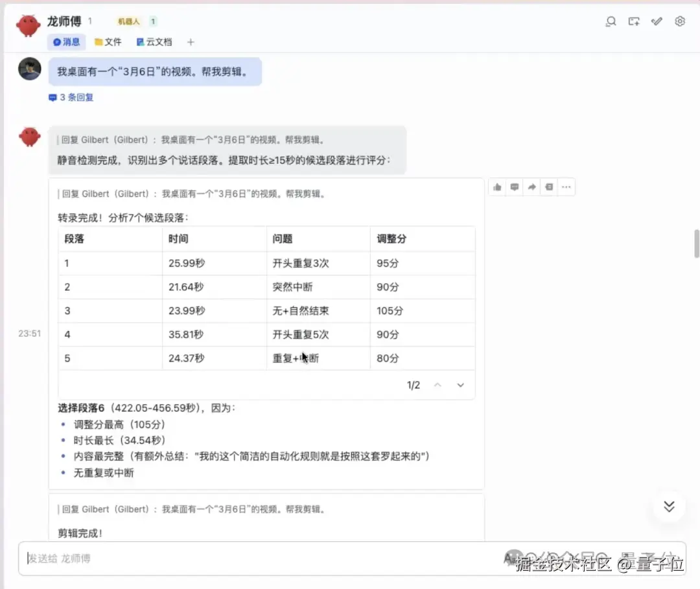Image resolution: width=700 pixels, height=589 pixels.
Task: Click cell 21.64秒
Action: click(186, 287)
